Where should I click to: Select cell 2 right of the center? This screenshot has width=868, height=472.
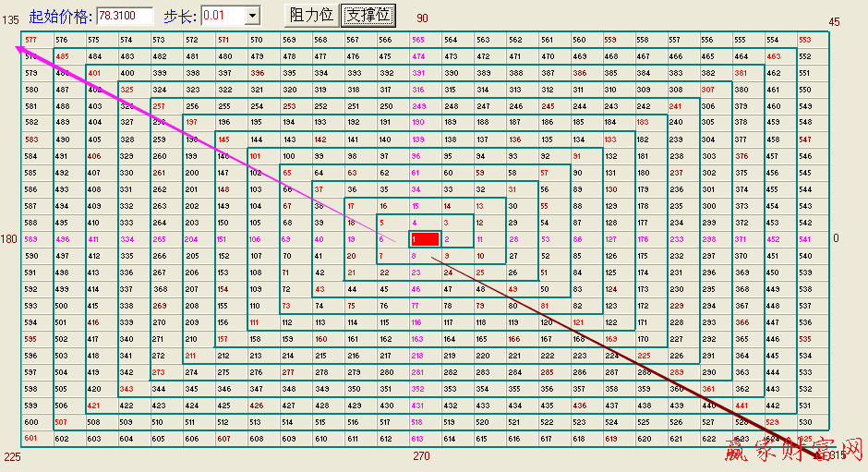(448, 239)
